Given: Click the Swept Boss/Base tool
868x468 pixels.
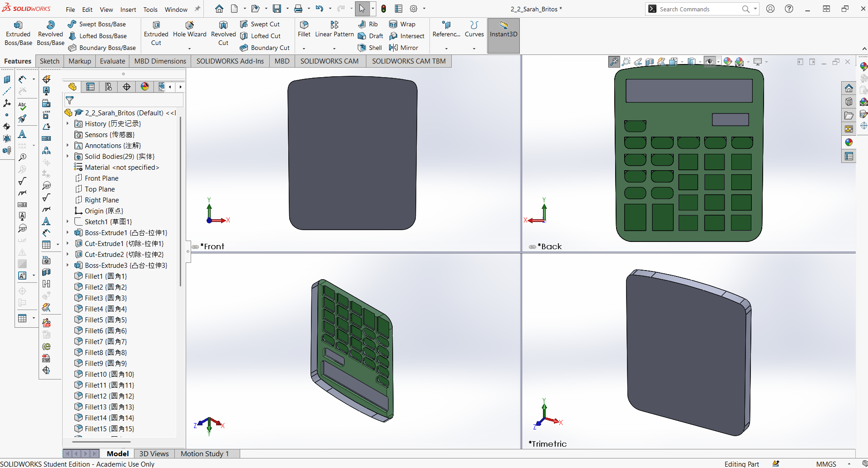Looking at the screenshot, I should (97, 24).
